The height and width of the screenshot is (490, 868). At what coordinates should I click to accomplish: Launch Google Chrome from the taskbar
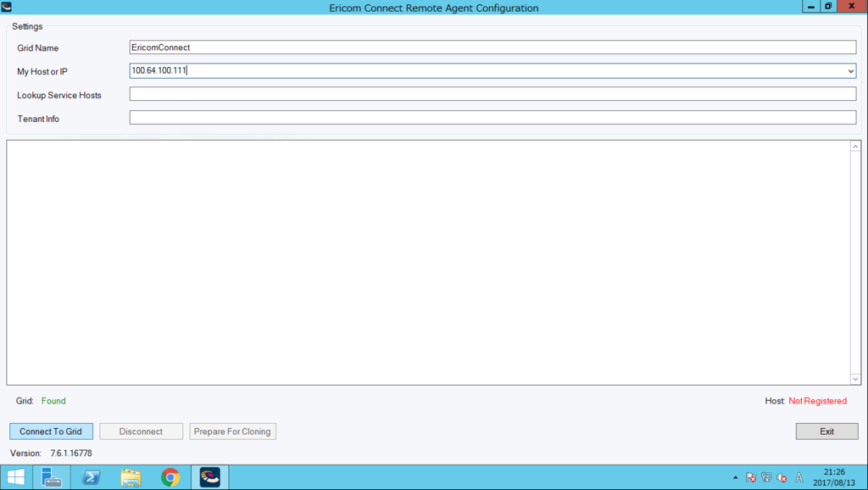point(170,477)
